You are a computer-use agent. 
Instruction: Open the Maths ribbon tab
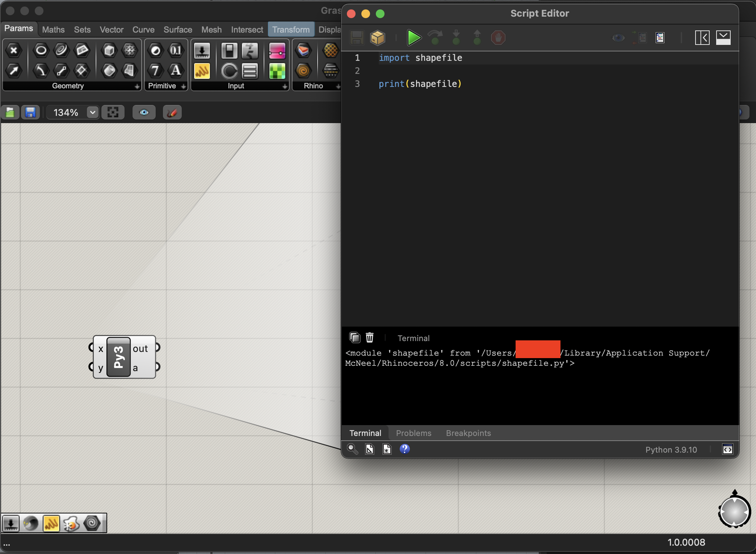click(x=53, y=30)
